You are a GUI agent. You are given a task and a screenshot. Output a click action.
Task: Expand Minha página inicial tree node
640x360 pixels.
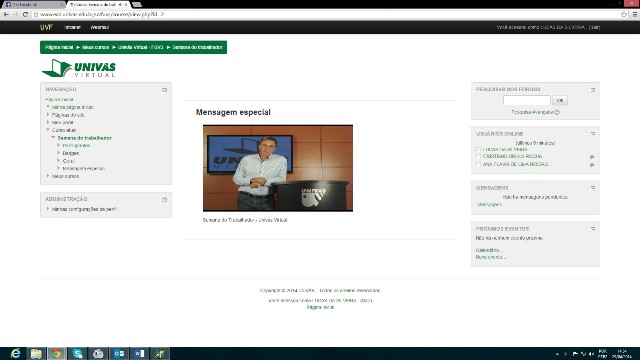48,107
